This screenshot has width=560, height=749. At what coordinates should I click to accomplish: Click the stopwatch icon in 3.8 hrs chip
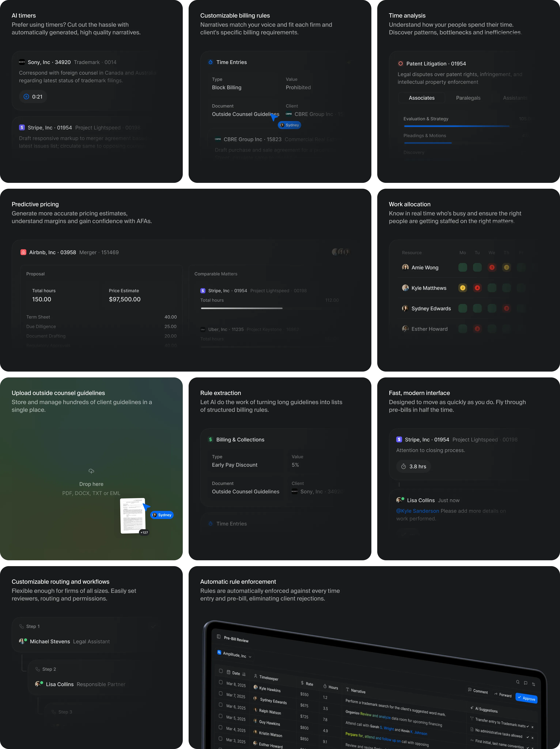coord(404,467)
